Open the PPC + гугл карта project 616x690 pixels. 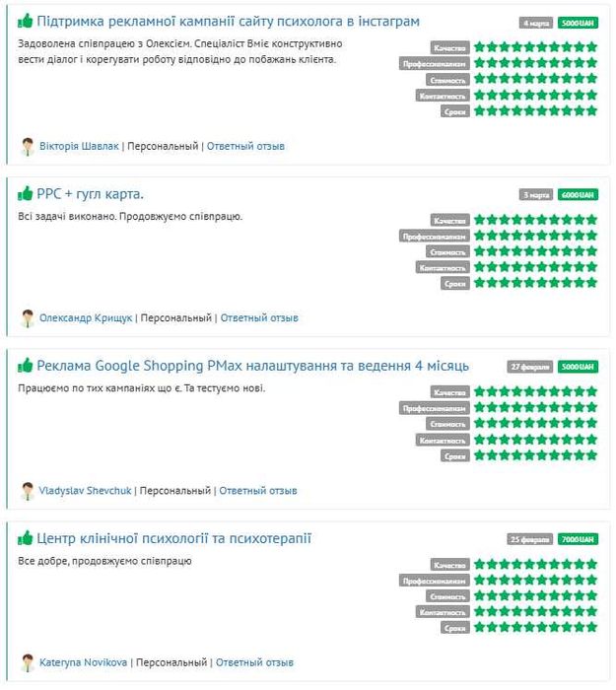click(91, 193)
